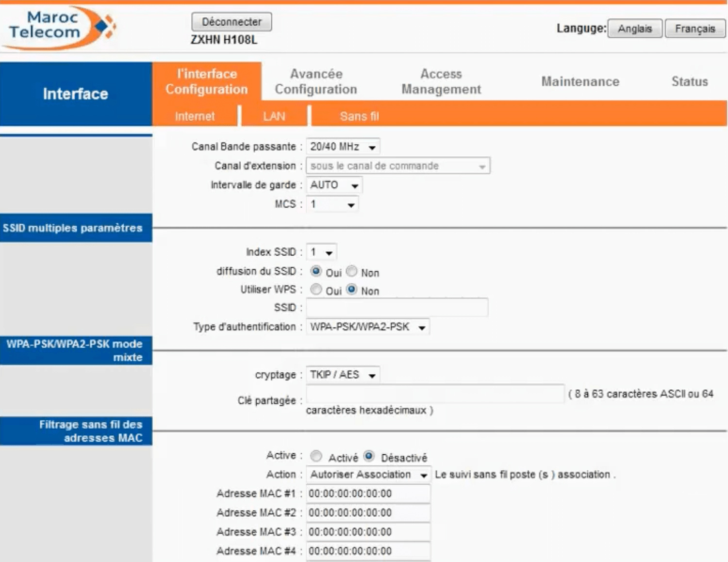Click the Déconnecter button
Image resolution: width=728 pixels, height=562 pixels.
coord(232,22)
